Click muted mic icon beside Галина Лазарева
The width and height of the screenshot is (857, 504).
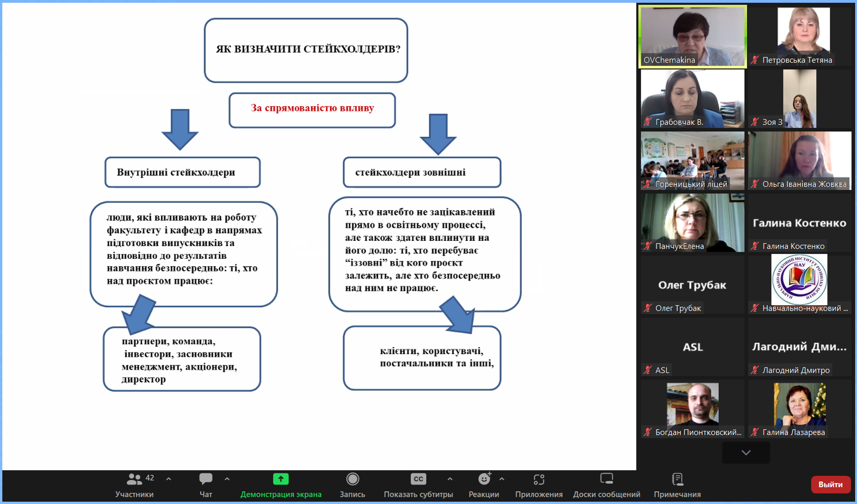pyautogui.click(x=755, y=432)
